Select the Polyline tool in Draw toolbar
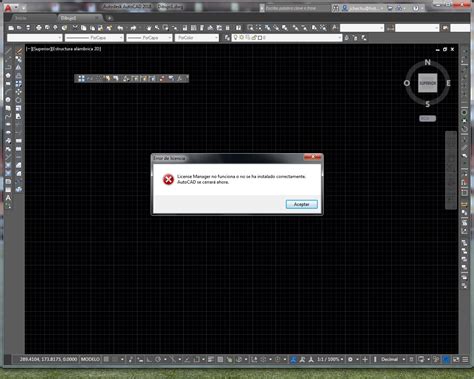Image resolution: width=474 pixels, height=379 pixels. pyautogui.click(x=8, y=67)
